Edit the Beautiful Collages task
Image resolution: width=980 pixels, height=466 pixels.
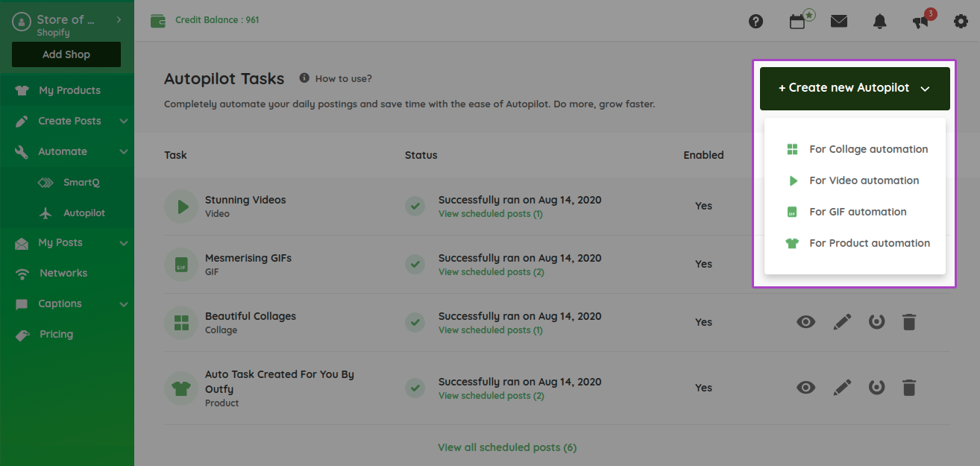tap(842, 322)
